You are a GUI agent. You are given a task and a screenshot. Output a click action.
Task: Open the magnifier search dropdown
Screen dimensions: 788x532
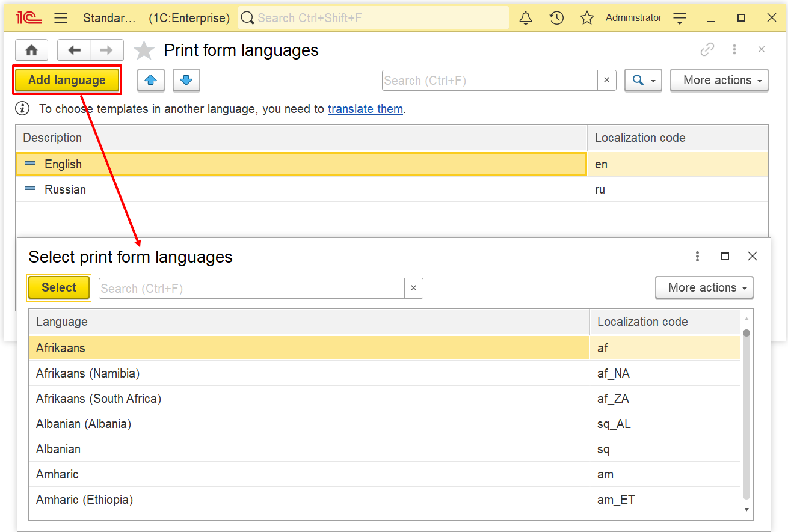click(644, 80)
